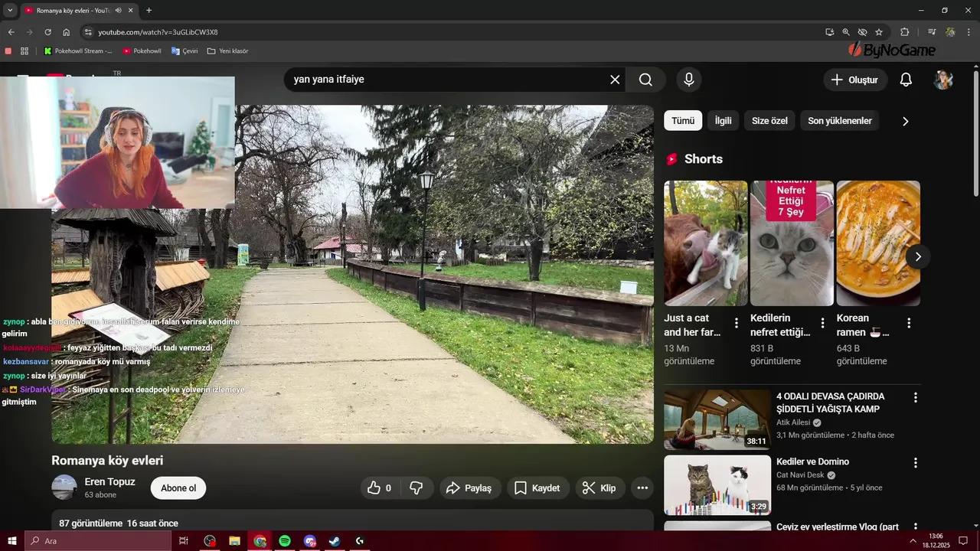Click the YouTube search magnifier button
The image size is (980, 551).
(645, 80)
